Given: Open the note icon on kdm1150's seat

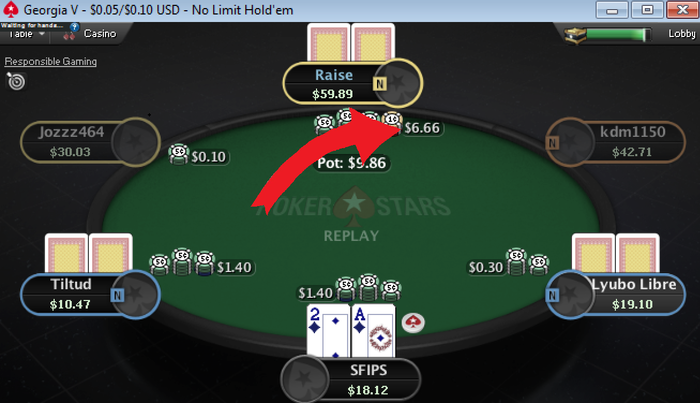Looking at the screenshot, I should [552, 143].
